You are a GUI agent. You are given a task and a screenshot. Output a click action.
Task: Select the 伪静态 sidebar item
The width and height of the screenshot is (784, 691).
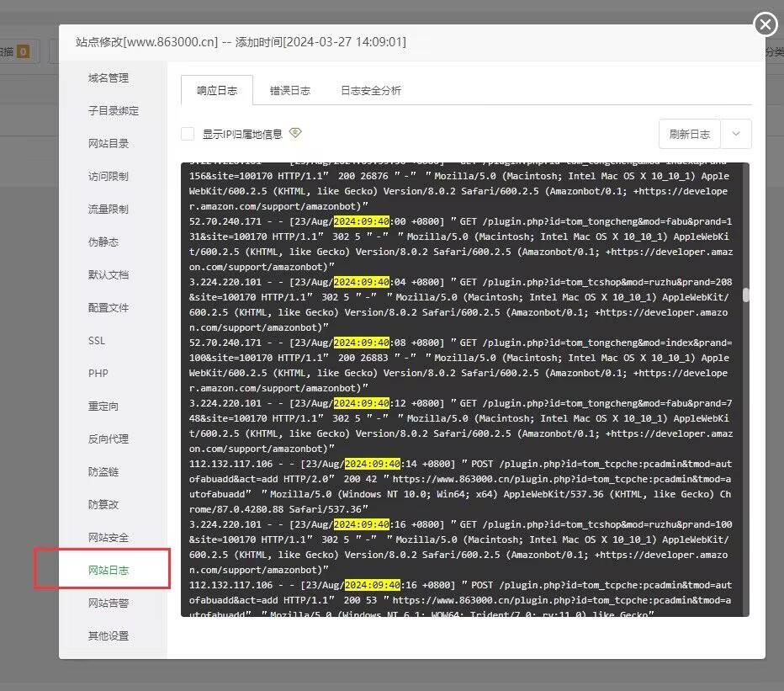coord(103,242)
